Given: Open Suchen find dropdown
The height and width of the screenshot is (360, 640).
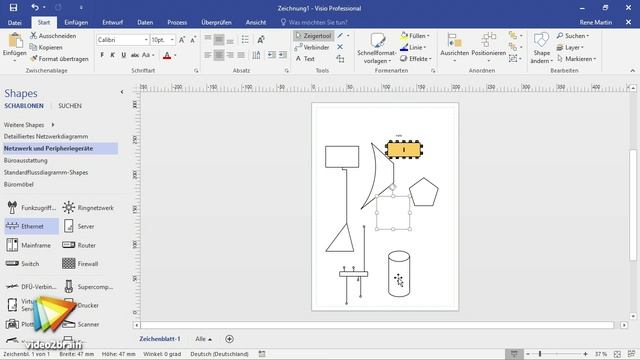Looking at the screenshot, I should (x=573, y=36).
